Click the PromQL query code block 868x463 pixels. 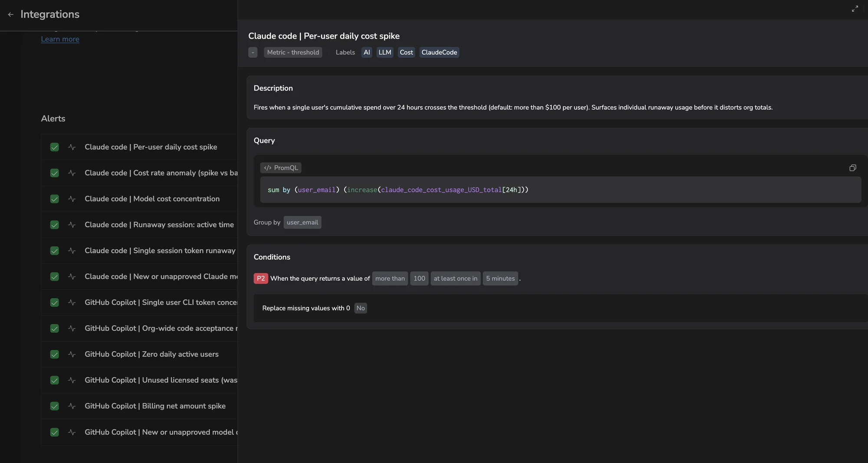[560, 190]
